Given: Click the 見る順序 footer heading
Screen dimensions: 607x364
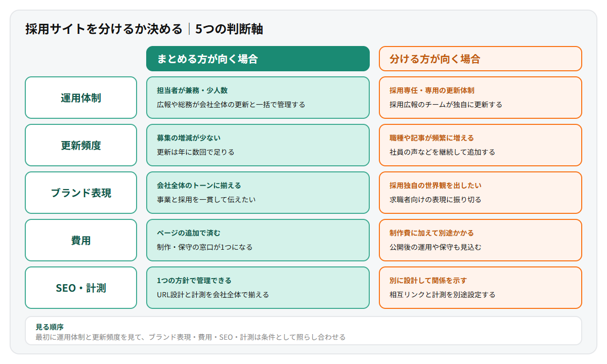Looking at the screenshot, I should [50, 328].
